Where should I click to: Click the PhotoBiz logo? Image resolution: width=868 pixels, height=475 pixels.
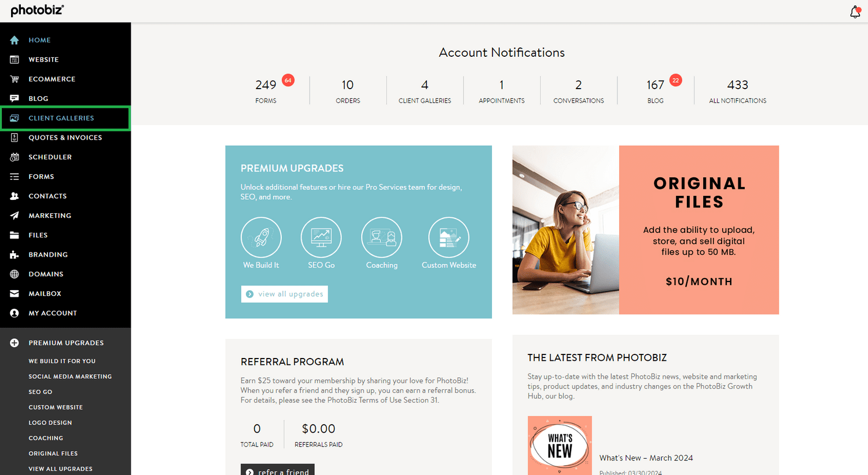(x=37, y=10)
